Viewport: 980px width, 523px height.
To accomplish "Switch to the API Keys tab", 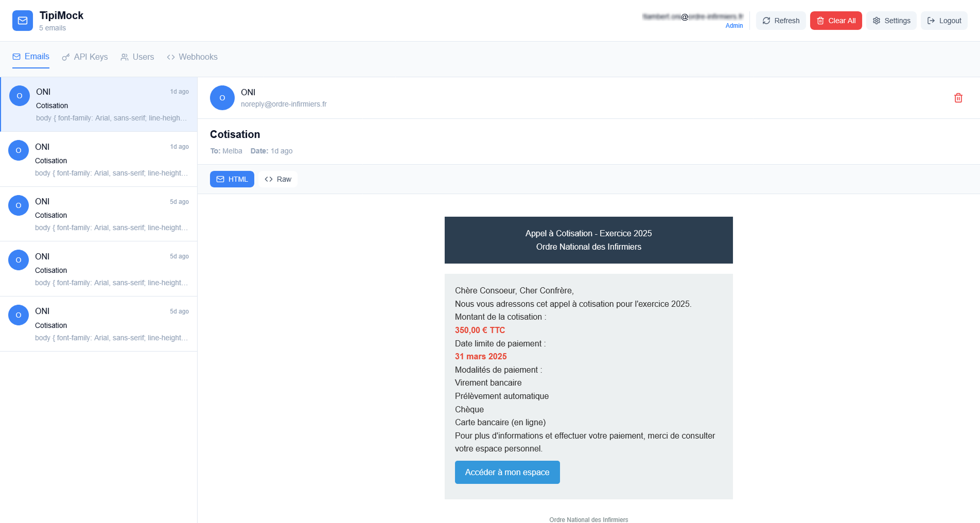I will (85, 57).
